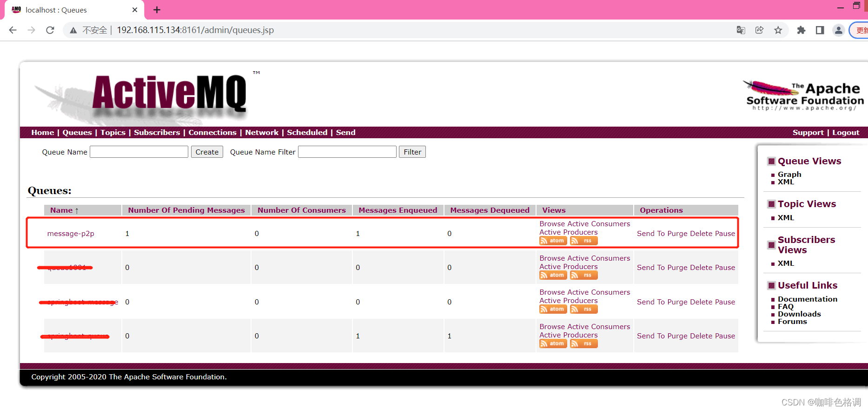
Task: Click Send To for message-p2p
Action: (x=651, y=234)
